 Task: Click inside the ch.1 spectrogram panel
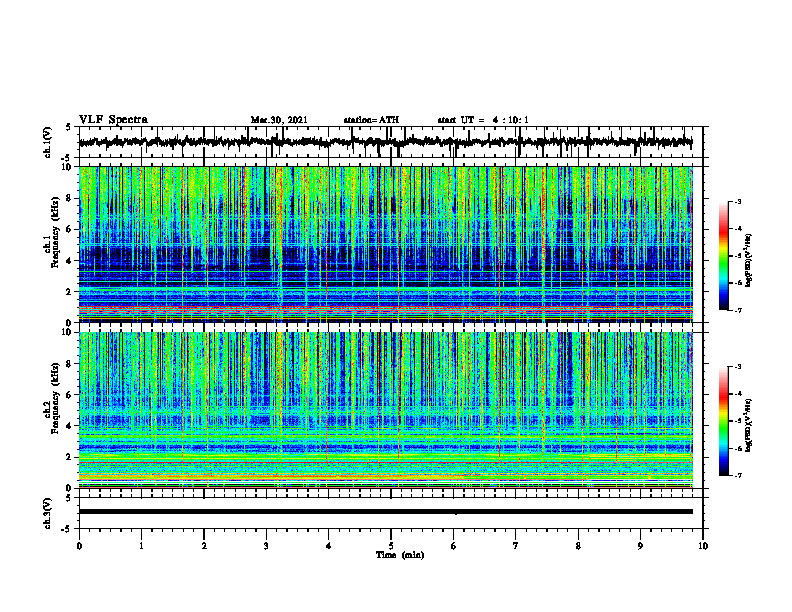pyautogui.click(x=386, y=244)
